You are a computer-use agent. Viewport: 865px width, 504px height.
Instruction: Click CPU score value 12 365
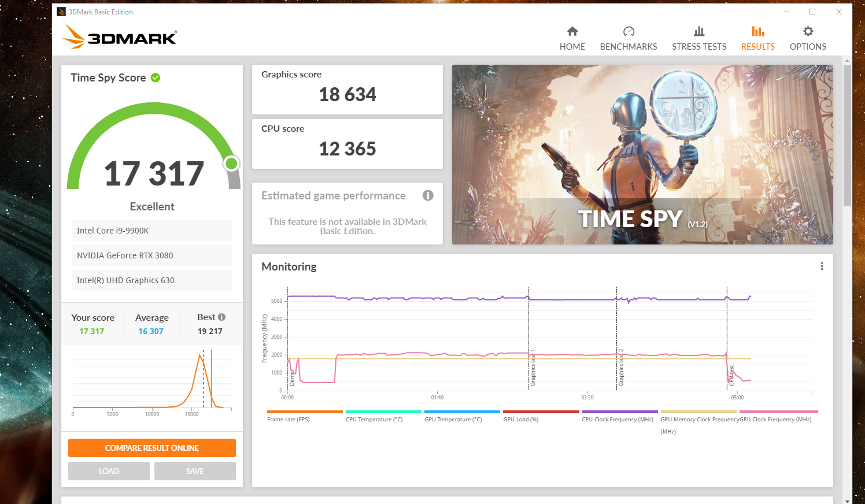point(348,149)
